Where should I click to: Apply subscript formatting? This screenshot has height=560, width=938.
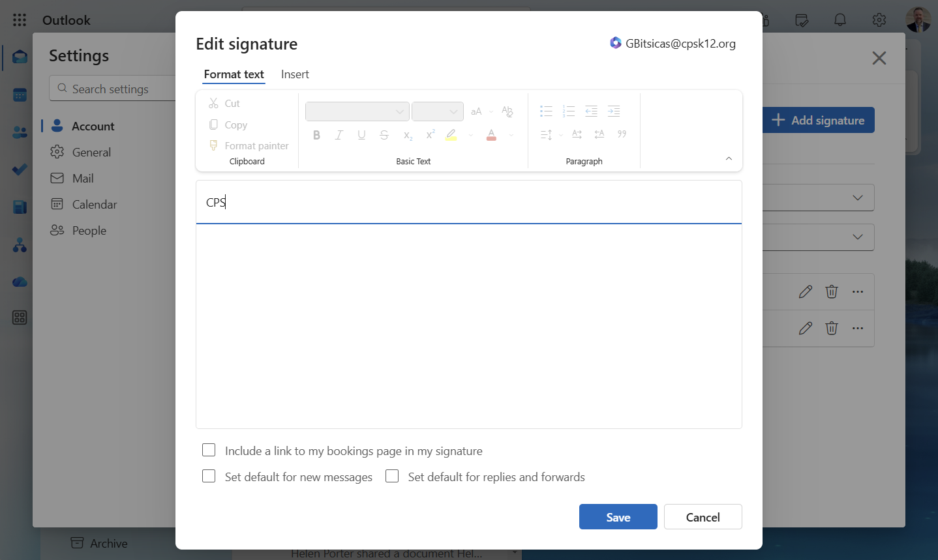(x=408, y=135)
